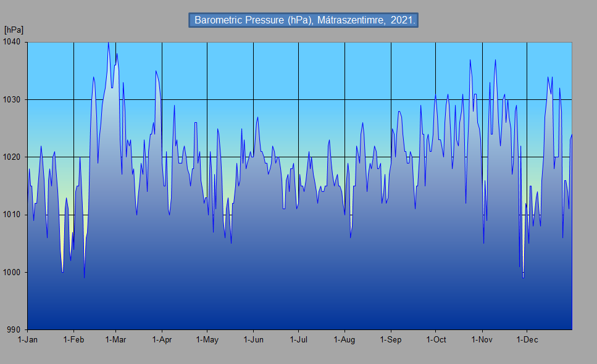Select the 1-Oct date label

click(435, 339)
